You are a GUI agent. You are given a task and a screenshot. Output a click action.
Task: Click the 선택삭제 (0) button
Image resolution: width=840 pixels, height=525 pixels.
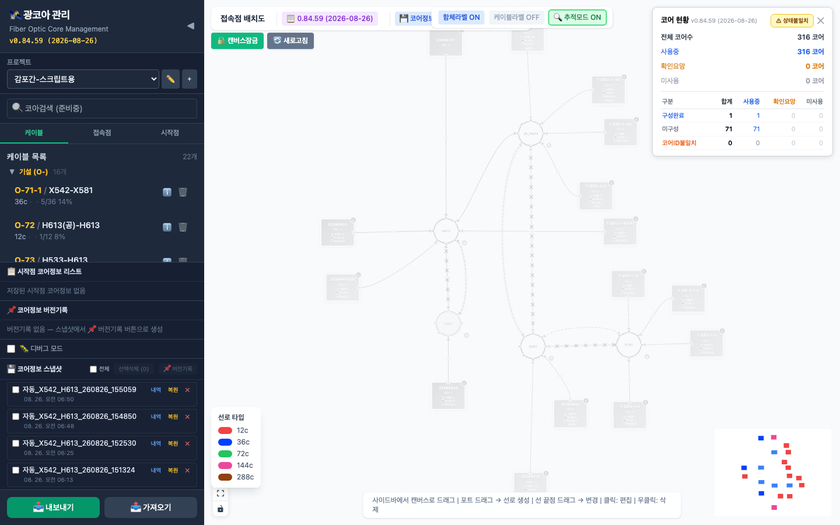[133, 369]
